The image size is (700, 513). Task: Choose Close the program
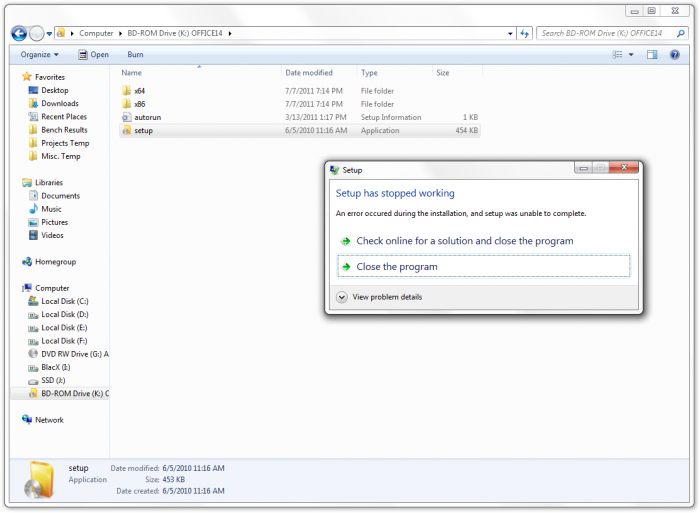[484, 267]
